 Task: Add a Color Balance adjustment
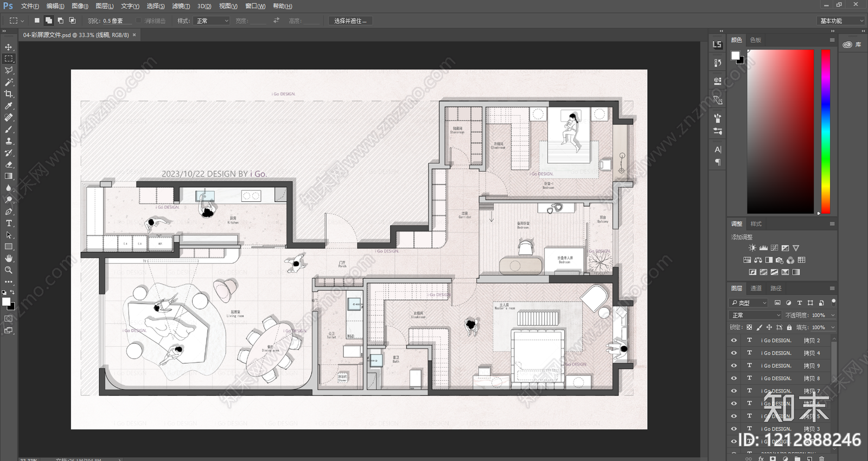758,260
